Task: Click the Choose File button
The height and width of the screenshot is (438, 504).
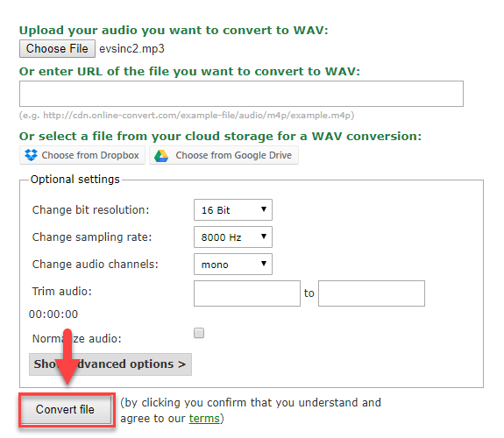Action: [x=57, y=48]
